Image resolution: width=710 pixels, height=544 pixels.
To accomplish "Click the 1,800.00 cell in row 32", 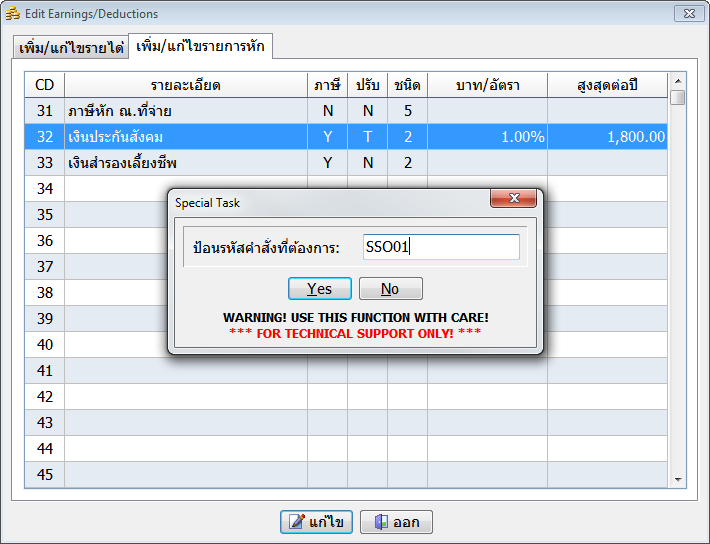I will tap(607, 137).
